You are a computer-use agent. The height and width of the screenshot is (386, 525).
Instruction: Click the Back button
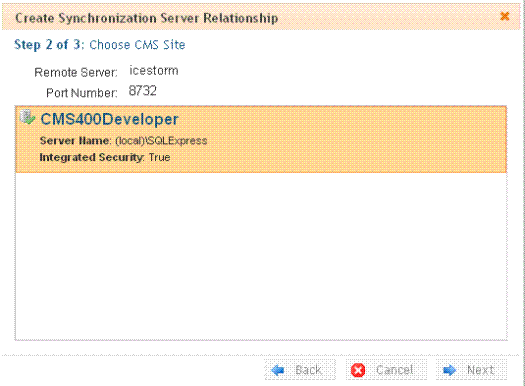click(x=300, y=370)
